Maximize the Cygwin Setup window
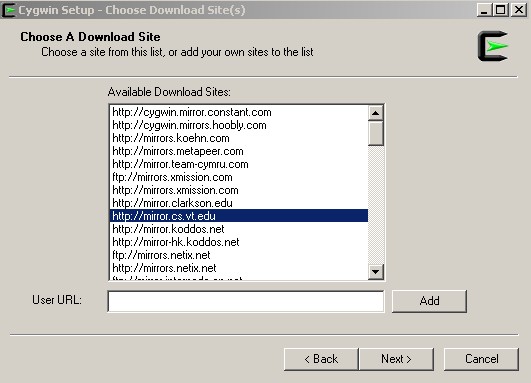The height and width of the screenshot is (383, 531). point(501,10)
